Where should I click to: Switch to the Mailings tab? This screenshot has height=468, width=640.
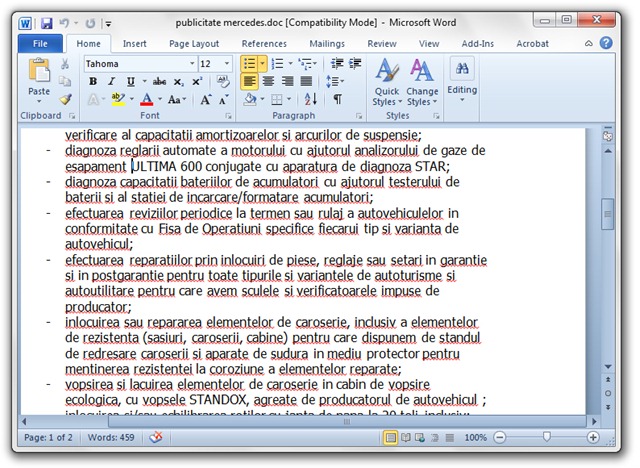pos(327,44)
